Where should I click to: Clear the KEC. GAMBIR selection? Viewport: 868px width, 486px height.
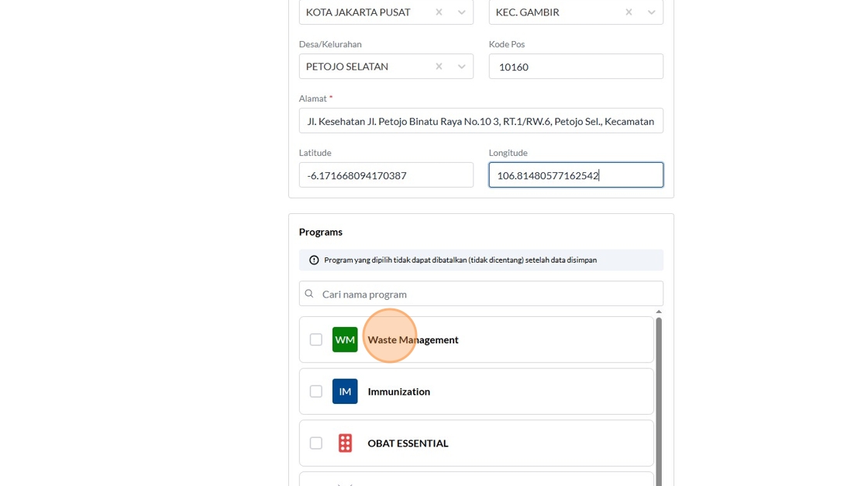point(629,12)
